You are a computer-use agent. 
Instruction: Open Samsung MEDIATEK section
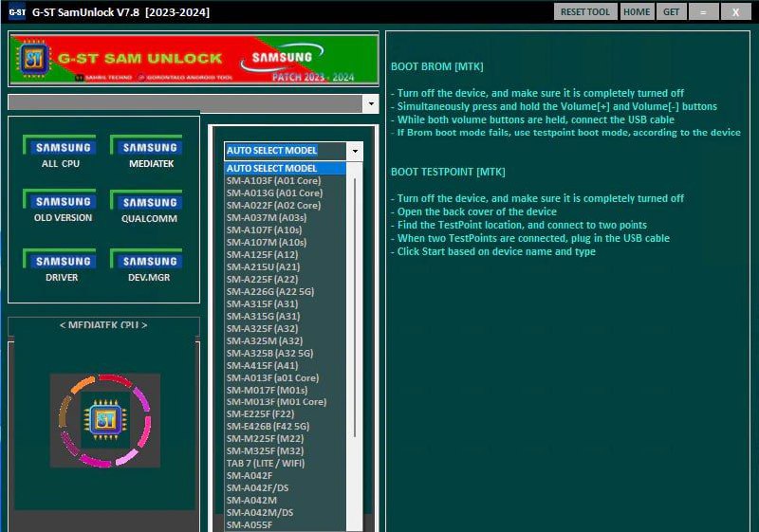148,152
